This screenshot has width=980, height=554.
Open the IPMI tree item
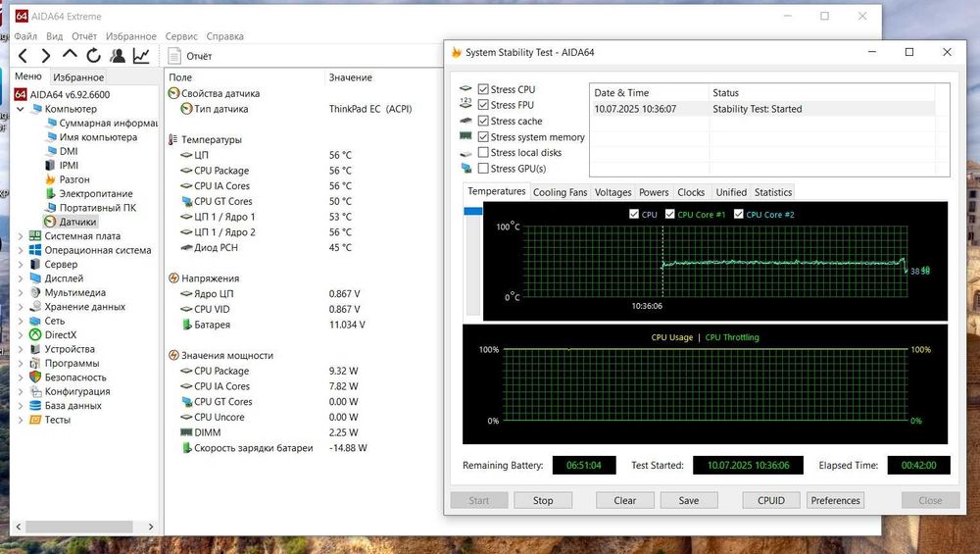pos(69,165)
